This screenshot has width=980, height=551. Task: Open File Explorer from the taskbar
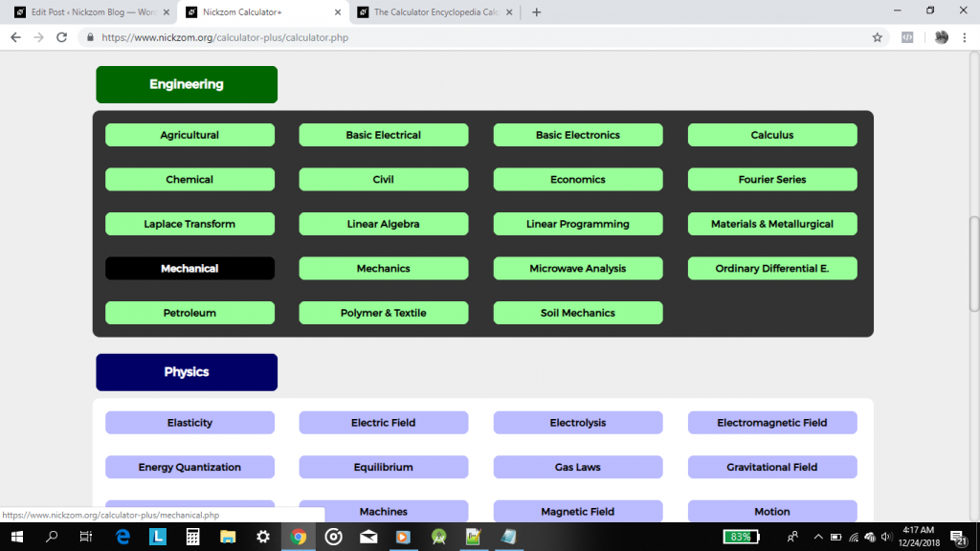228,537
